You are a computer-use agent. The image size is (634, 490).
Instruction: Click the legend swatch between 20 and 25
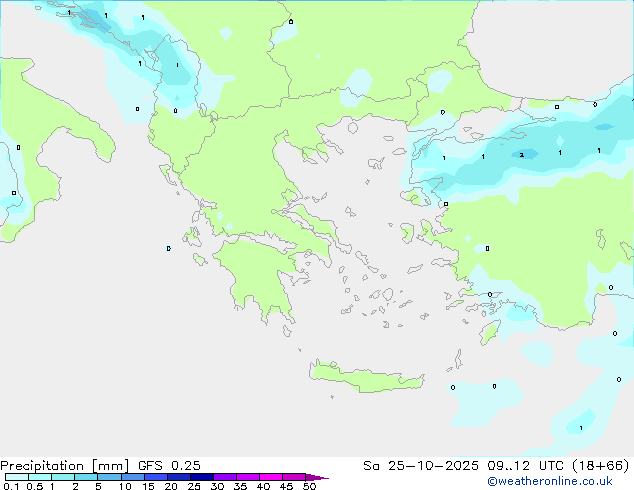[179, 477]
